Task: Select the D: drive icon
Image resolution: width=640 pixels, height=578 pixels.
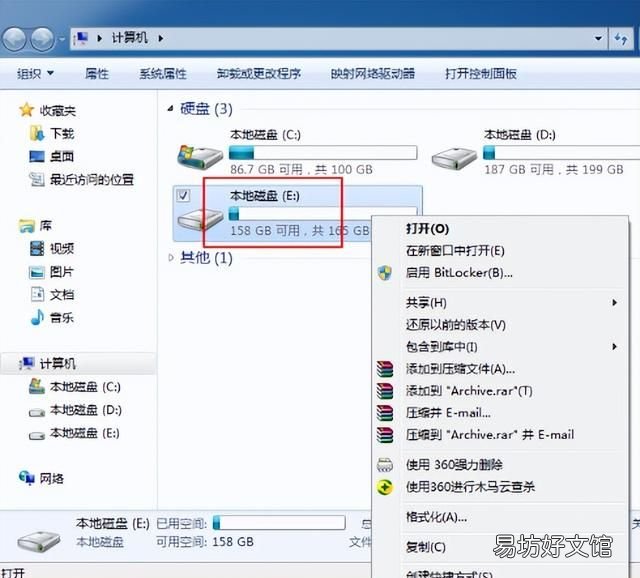Action: [x=454, y=158]
